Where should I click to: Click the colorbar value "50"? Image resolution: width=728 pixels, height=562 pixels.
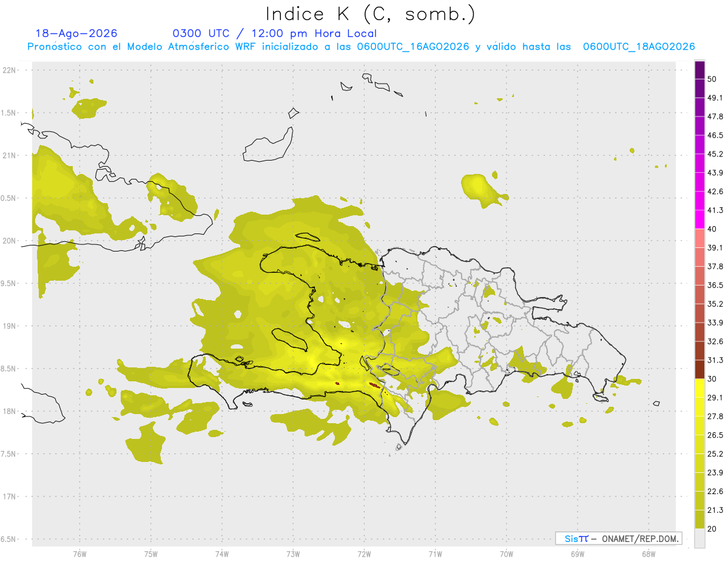712,79
